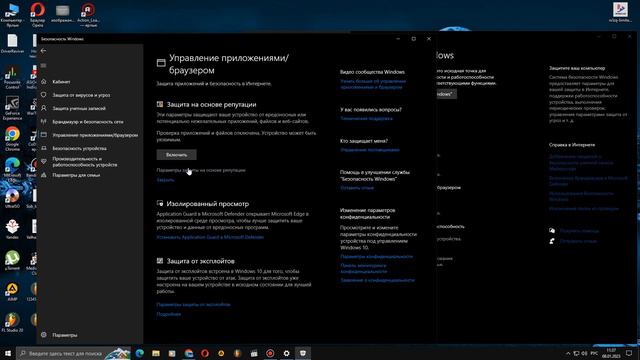Open the Техническая поддержка link
Viewport: 640px width, 360px height.
click(x=366, y=119)
